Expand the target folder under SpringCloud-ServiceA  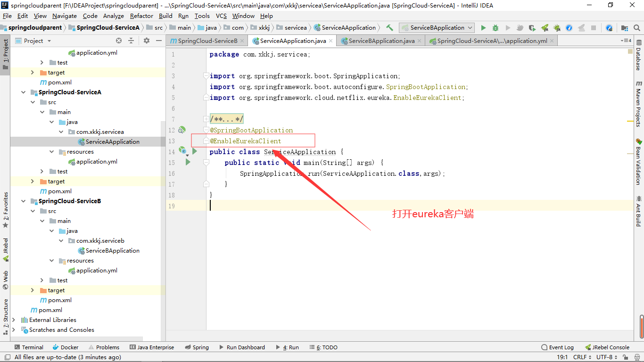coord(33,181)
